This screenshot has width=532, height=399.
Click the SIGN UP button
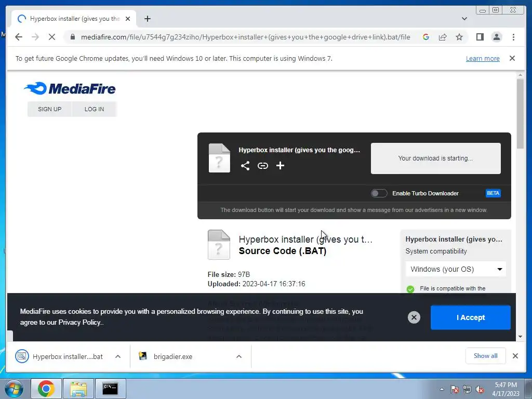(49, 109)
